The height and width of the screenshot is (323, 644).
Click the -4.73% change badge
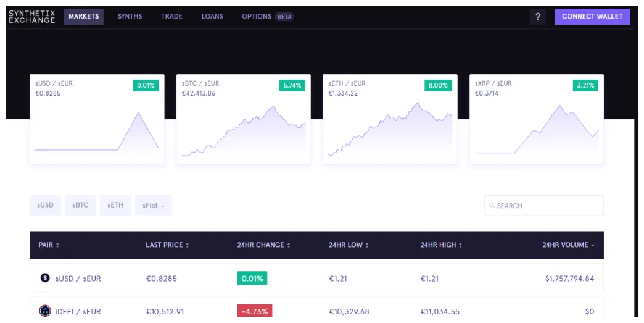tap(255, 311)
